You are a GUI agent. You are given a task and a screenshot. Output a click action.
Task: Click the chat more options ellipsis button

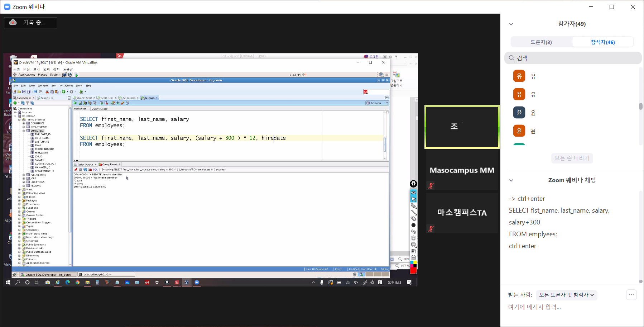click(631, 295)
